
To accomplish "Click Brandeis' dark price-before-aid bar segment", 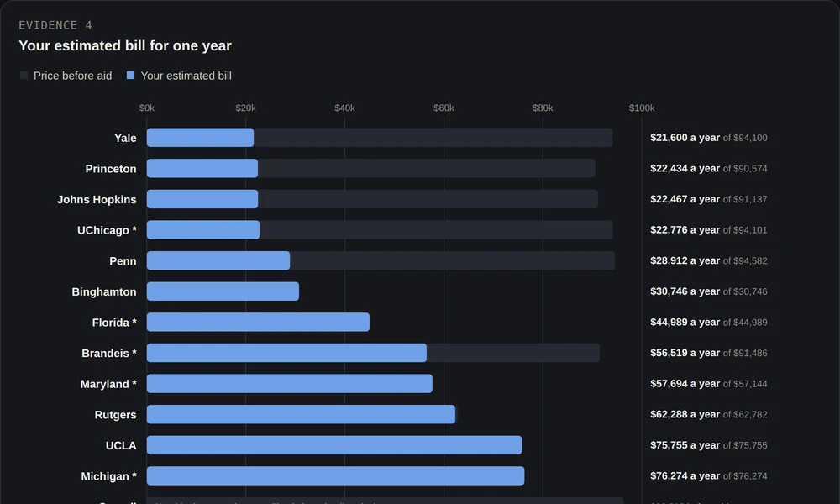I will 513,353.
